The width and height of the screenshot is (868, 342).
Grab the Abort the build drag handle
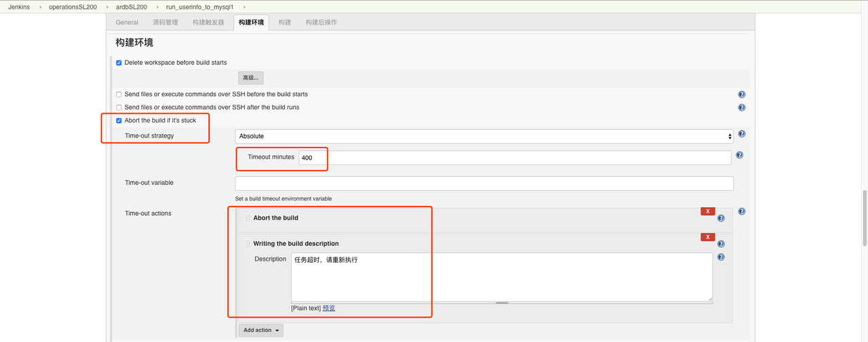click(247, 218)
